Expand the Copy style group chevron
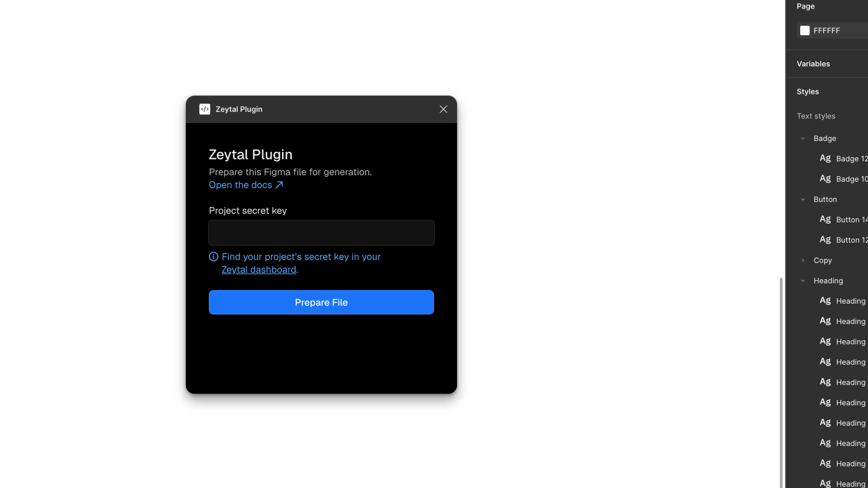Viewport: 868px width, 488px height. tap(803, 260)
